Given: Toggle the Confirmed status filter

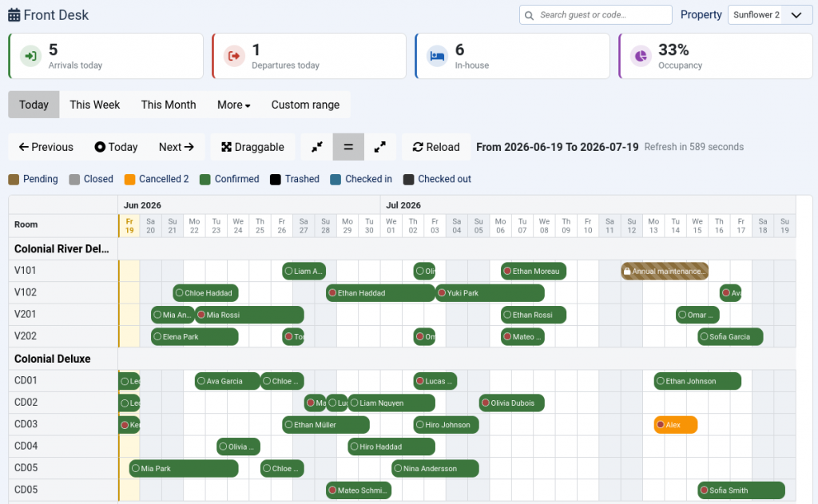Looking at the screenshot, I should pos(229,179).
